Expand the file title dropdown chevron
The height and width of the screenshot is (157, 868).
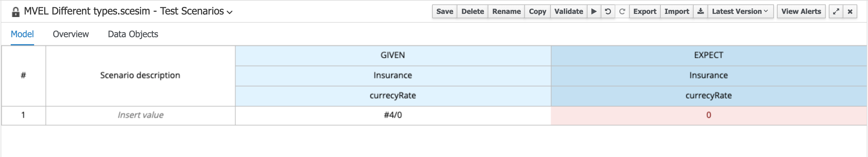(x=230, y=12)
